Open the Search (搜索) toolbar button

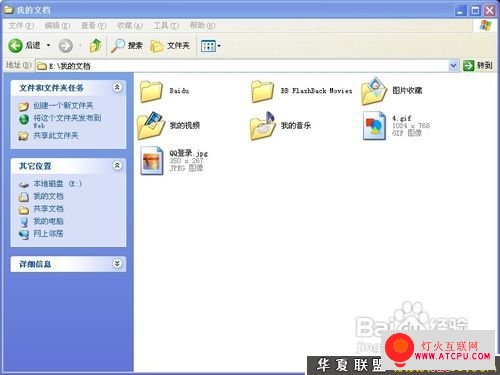click(x=127, y=46)
